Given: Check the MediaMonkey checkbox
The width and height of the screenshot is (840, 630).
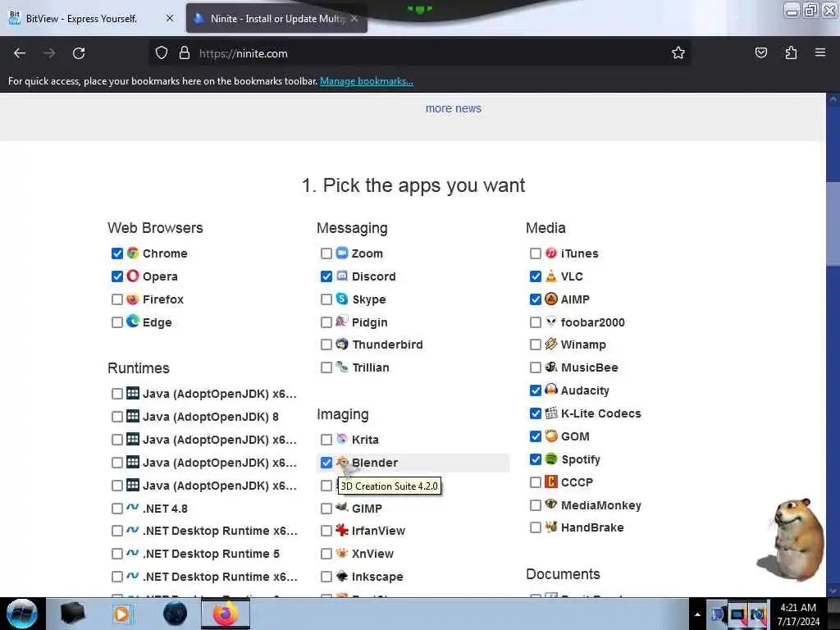Looking at the screenshot, I should [x=535, y=505].
